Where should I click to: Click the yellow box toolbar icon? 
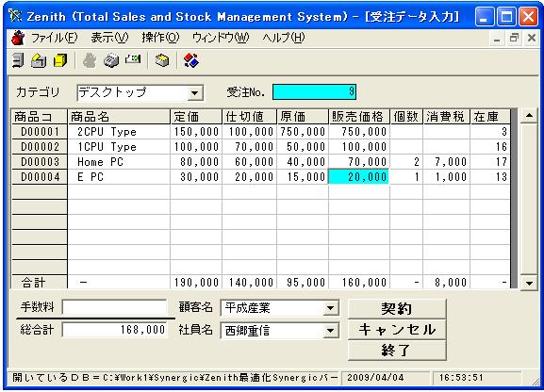pyautogui.click(x=60, y=60)
